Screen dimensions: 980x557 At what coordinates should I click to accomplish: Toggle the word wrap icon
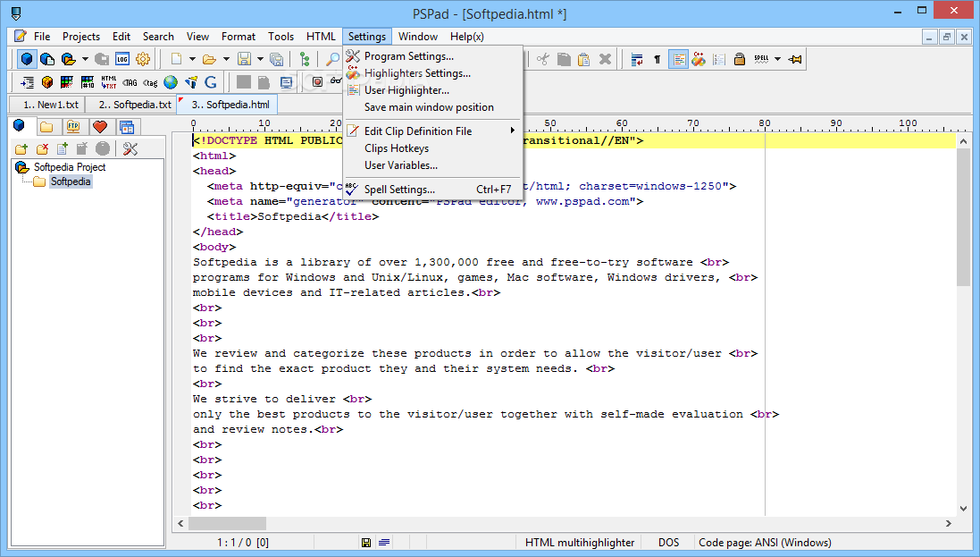(637, 59)
